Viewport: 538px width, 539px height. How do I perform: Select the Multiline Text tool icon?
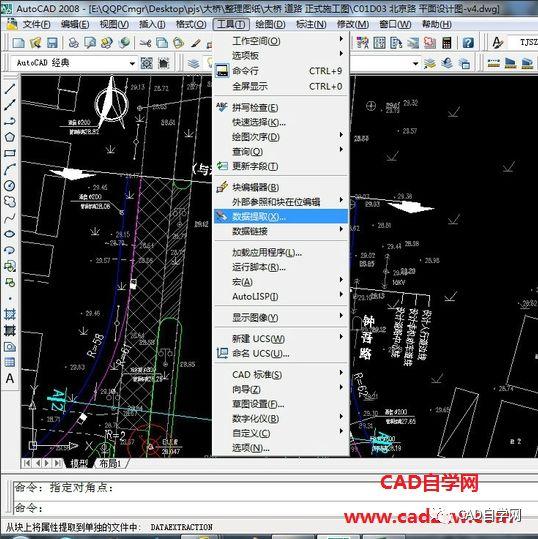coord(10,378)
